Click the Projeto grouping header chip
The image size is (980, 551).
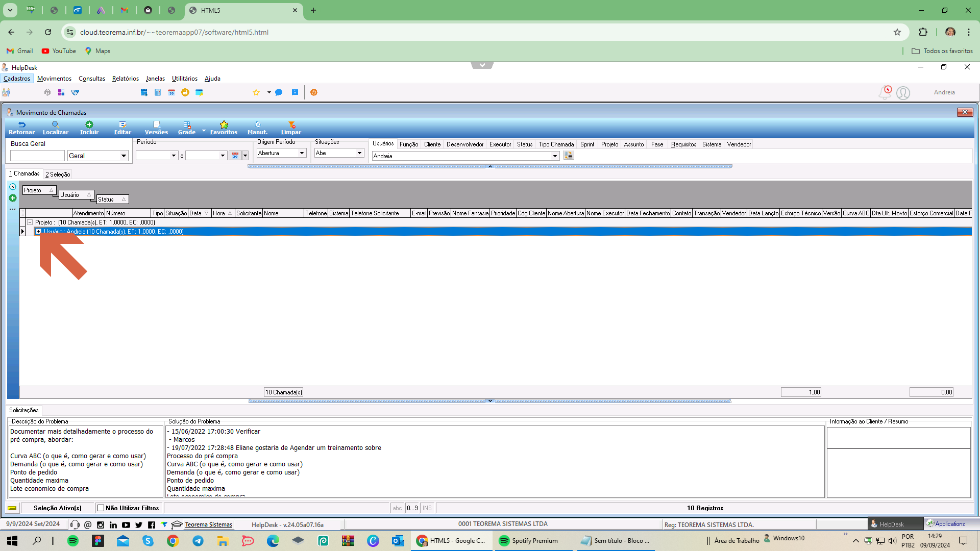tap(39, 190)
